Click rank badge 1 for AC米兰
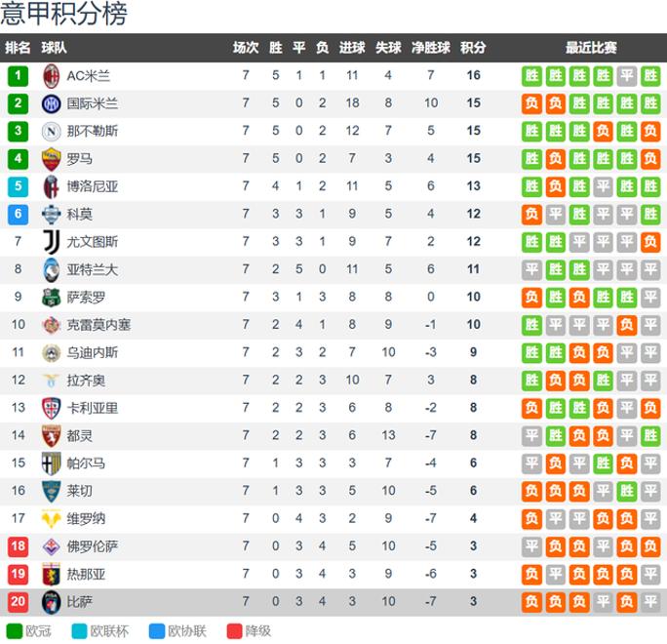 tap(19, 76)
